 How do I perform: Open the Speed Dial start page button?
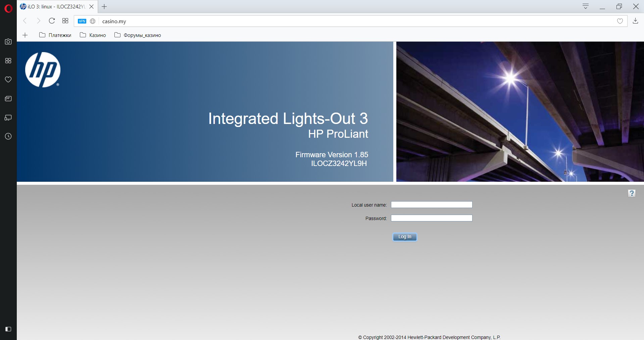click(x=65, y=21)
